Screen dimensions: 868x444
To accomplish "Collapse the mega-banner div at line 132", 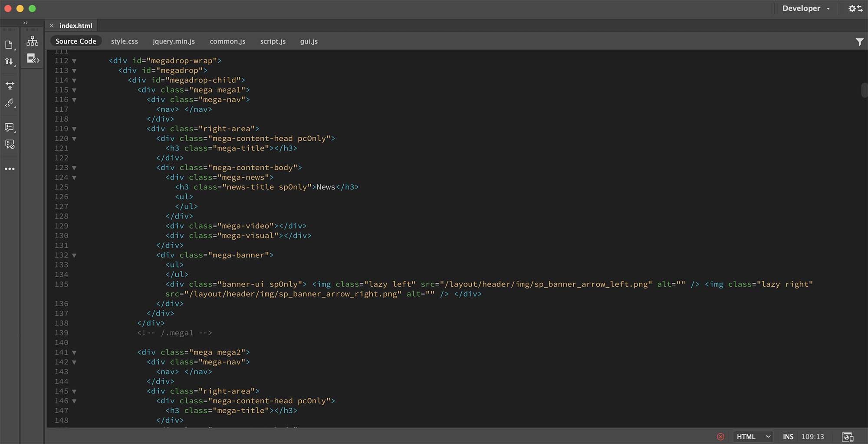I will 74,255.
